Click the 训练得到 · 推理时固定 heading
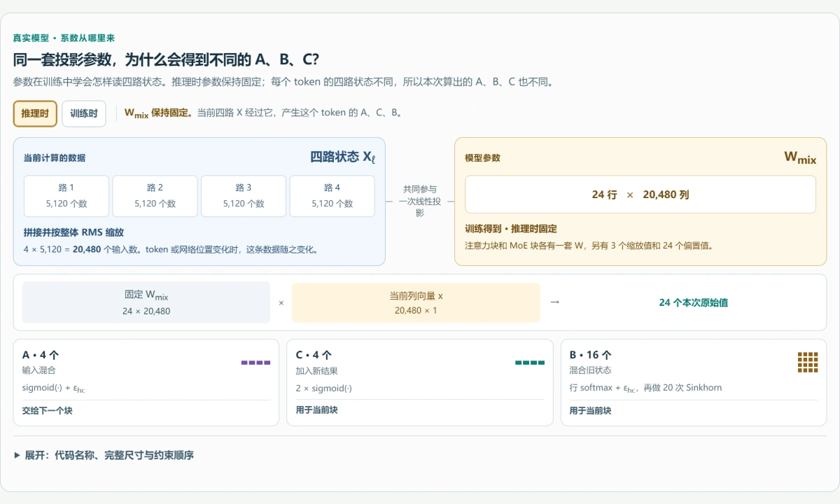The image size is (840, 504). pyautogui.click(x=511, y=229)
